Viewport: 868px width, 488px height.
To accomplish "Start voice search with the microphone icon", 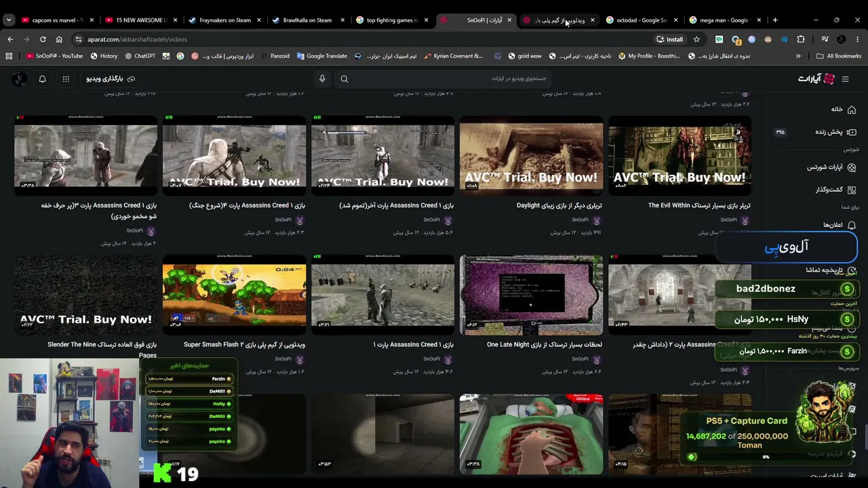I will [x=322, y=79].
